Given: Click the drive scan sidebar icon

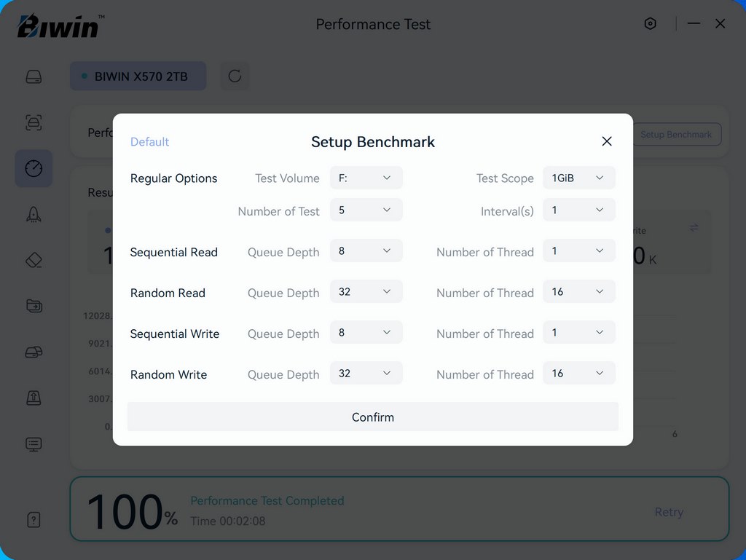Looking at the screenshot, I should 34,122.
